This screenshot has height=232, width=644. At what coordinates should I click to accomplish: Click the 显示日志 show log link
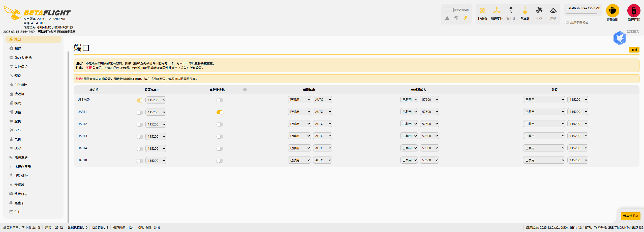point(633,32)
